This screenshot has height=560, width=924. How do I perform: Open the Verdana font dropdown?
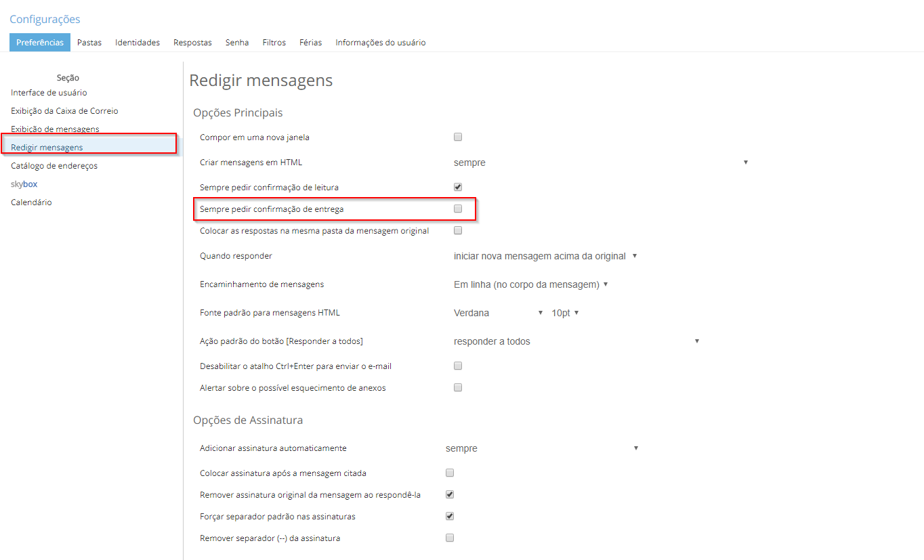[499, 313]
